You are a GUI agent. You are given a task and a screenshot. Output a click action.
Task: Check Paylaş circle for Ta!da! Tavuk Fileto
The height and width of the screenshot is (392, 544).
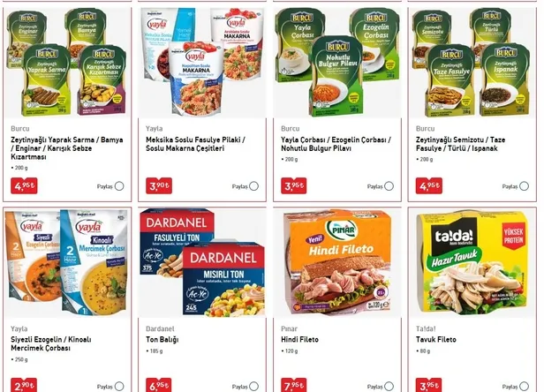pyautogui.click(x=525, y=386)
